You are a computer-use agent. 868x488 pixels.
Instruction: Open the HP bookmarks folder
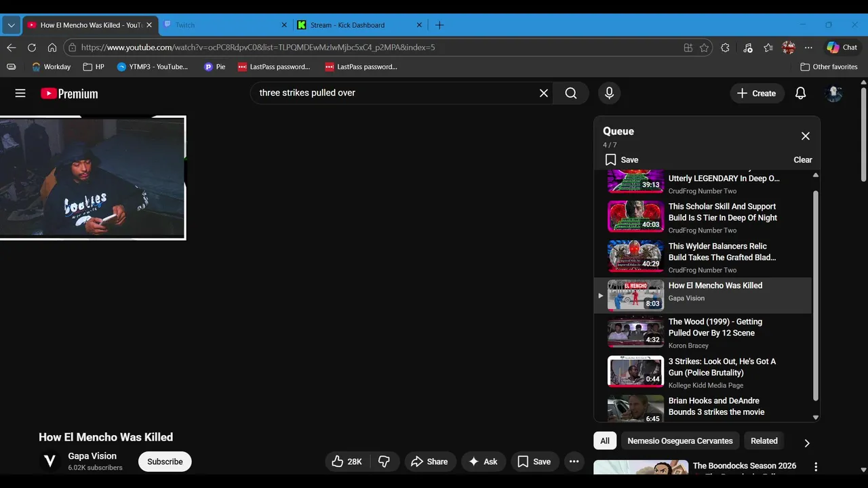(x=94, y=67)
